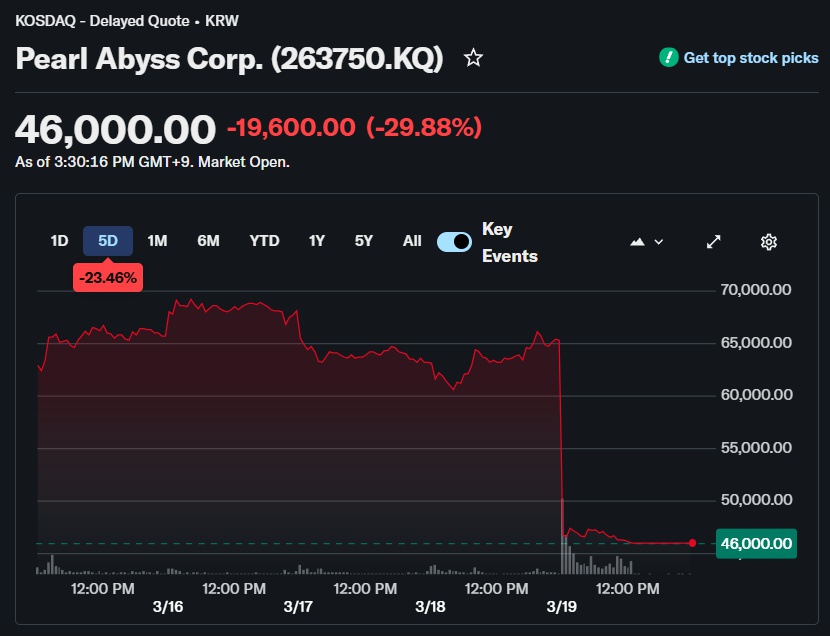Click the 3/19 date label on the x-axis
Screen dimensions: 830x636
point(562,607)
